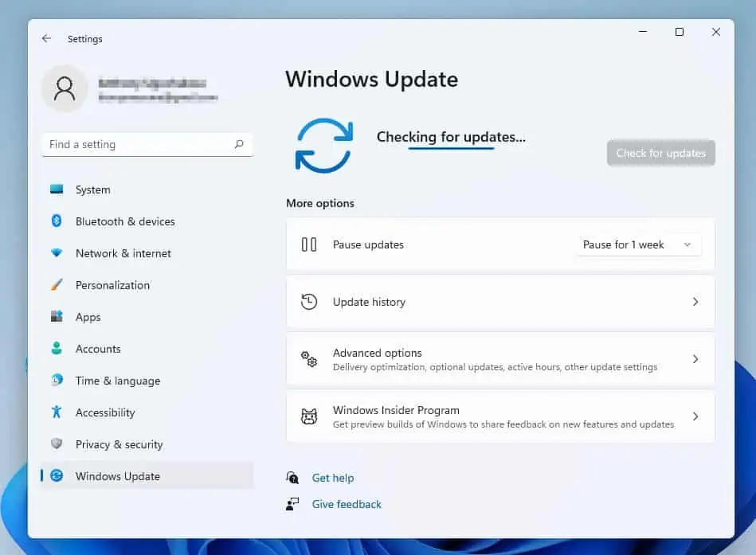This screenshot has width=756, height=555.
Task: Open Windows Insider Program row
Action: [500, 416]
